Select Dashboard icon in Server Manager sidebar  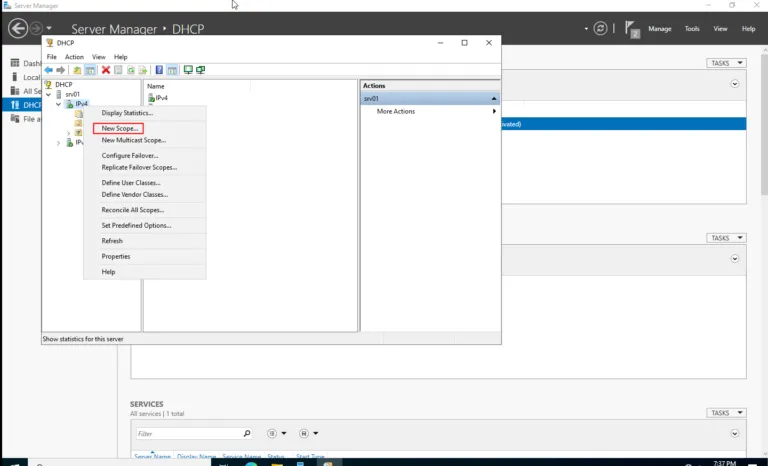pyautogui.click(x=15, y=63)
